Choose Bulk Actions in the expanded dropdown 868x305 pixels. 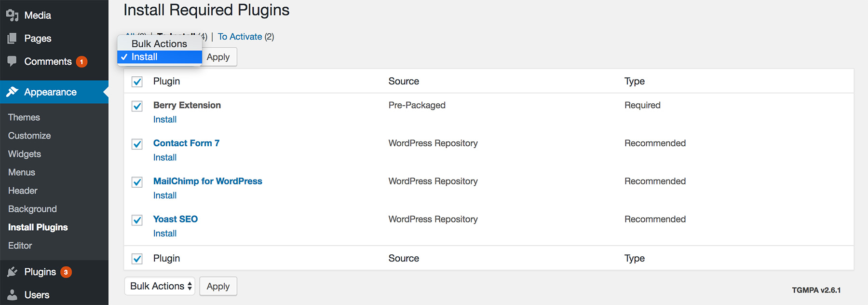coord(159,43)
